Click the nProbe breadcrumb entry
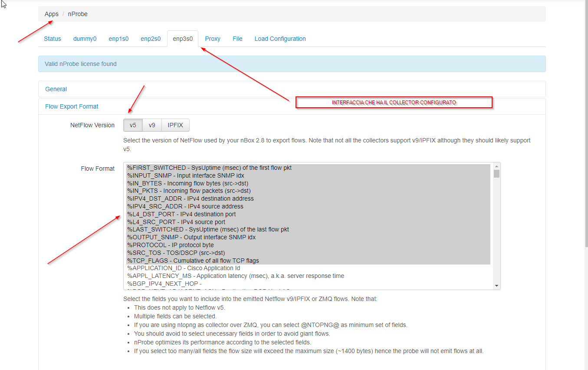The height and width of the screenshot is (370, 588). click(77, 14)
